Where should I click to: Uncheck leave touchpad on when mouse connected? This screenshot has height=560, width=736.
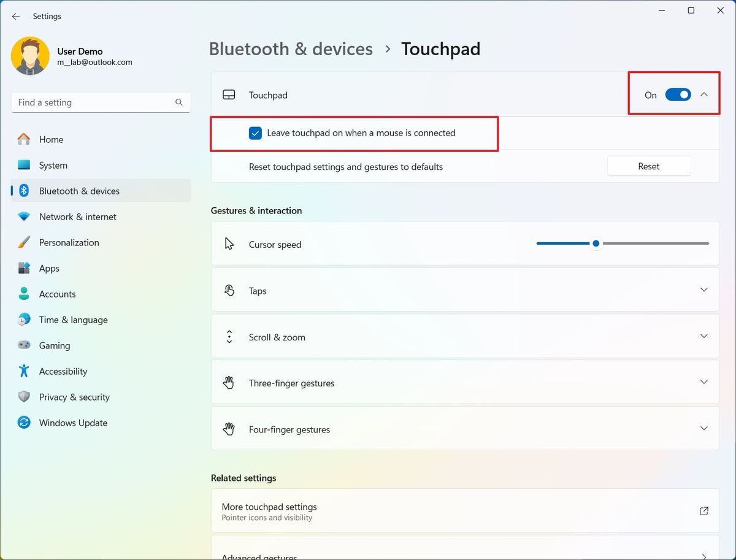[255, 132]
